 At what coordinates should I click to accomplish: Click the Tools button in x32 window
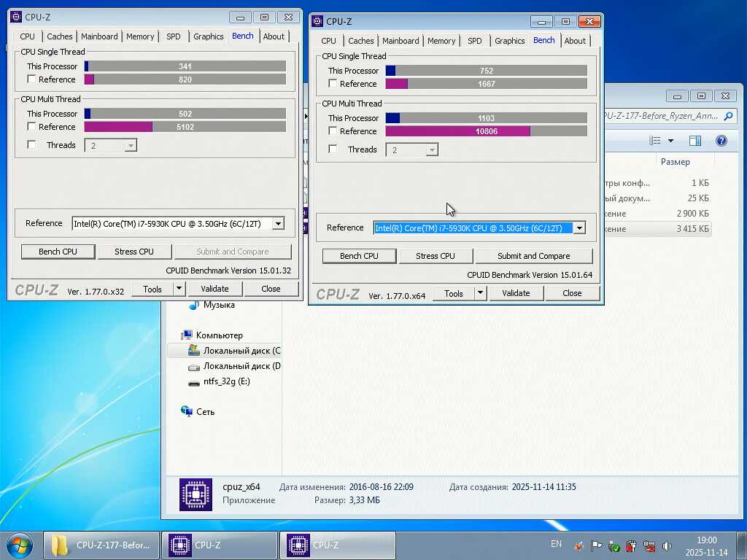(x=152, y=289)
